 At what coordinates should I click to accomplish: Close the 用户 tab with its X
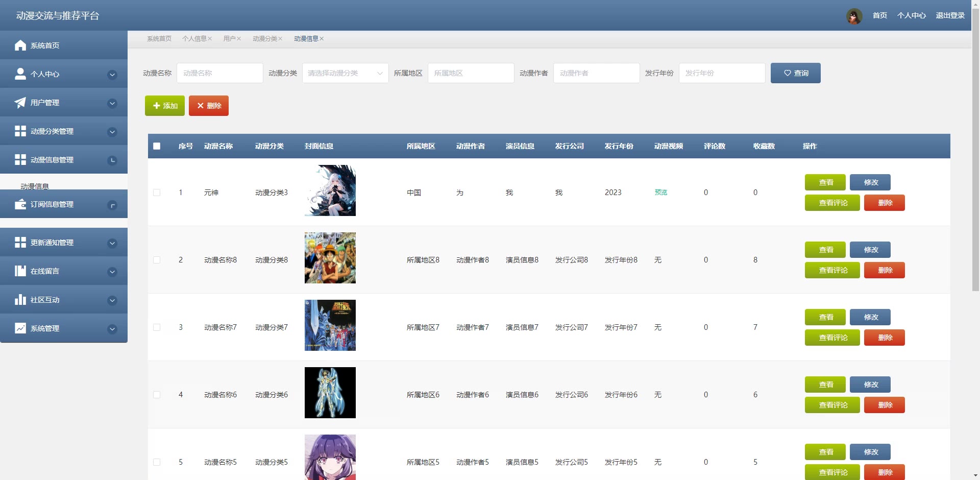click(x=238, y=39)
